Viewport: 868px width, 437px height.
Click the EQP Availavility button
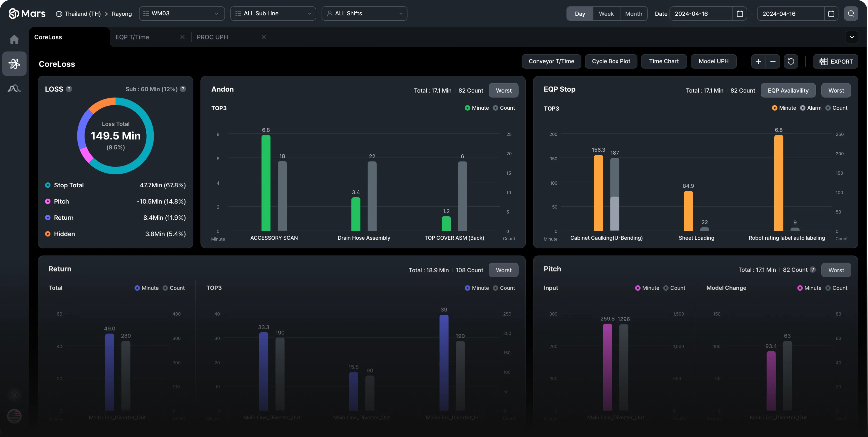pyautogui.click(x=788, y=90)
